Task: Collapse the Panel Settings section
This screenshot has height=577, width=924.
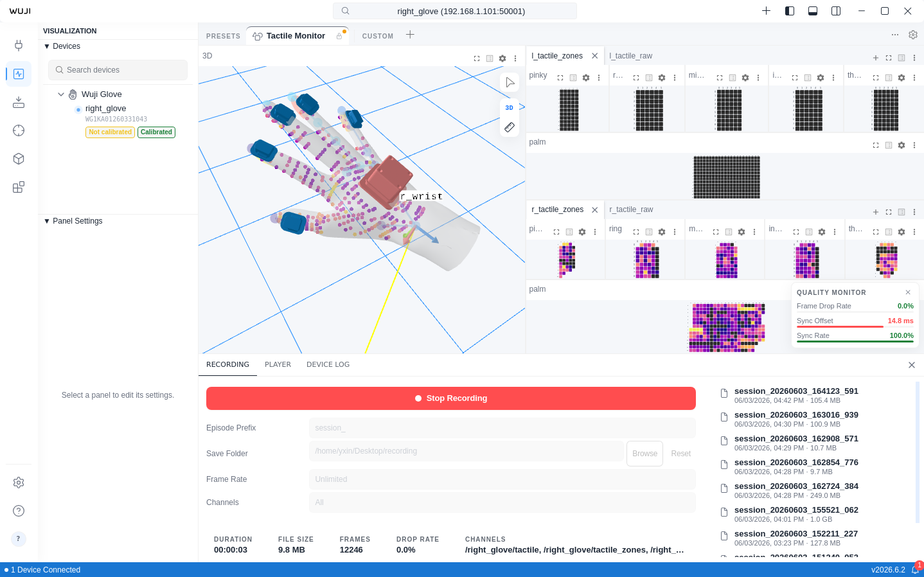Action: (47, 221)
